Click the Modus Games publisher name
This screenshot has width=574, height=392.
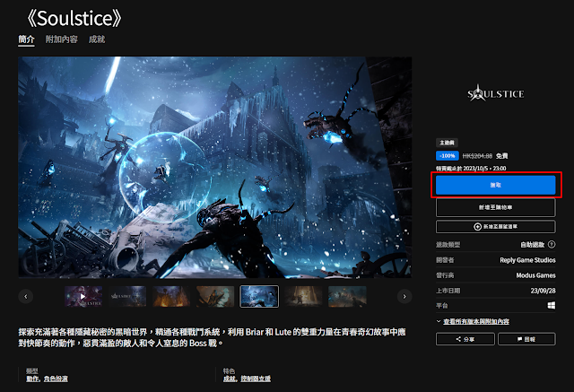coord(535,275)
